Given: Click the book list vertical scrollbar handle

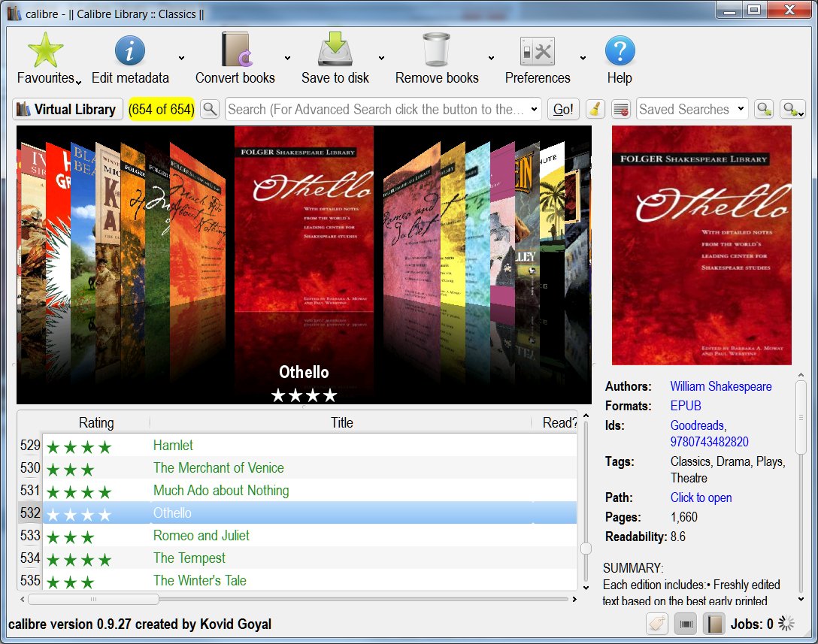Looking at the screenshot, I should coord(586,548).
